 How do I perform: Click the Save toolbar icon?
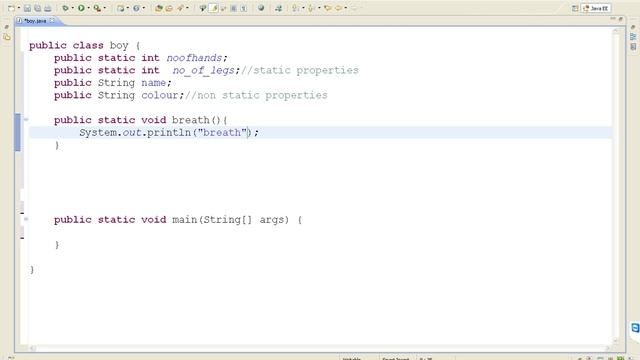27,8
